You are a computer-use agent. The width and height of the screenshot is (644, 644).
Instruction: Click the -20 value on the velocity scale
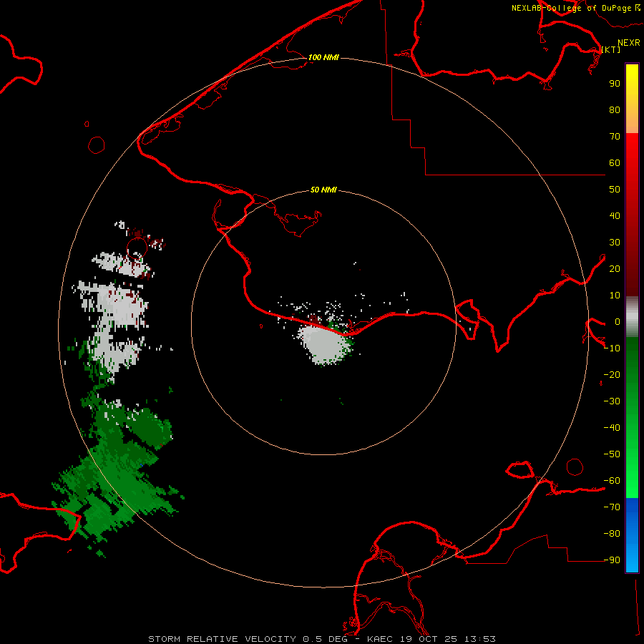tap(612, 374)
